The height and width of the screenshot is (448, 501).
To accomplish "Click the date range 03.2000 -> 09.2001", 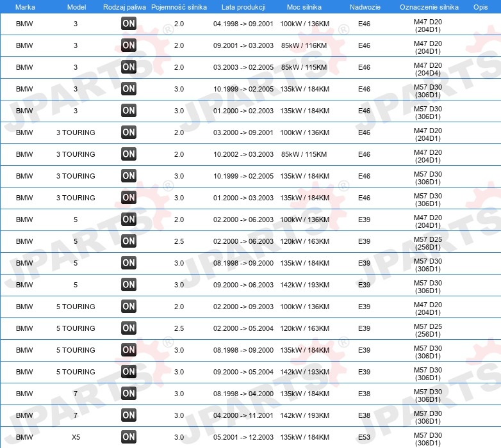I will [x=243, y=132].
